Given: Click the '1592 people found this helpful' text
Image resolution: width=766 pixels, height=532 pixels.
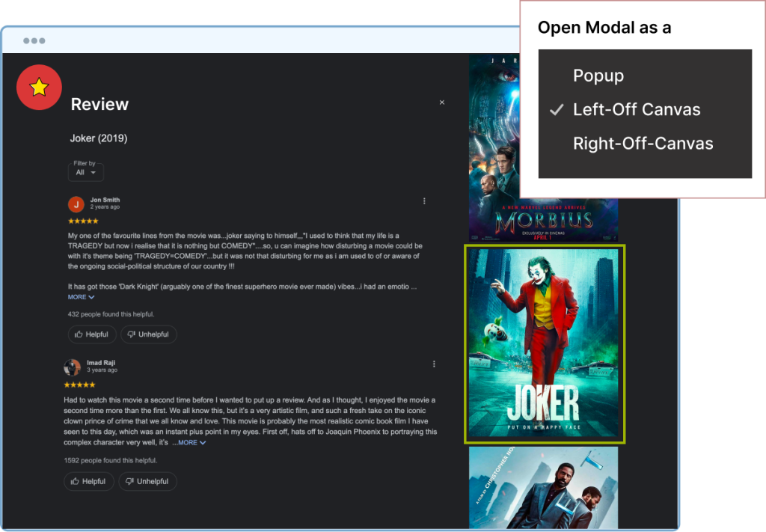Looking at the screenshot, I should pyautogui.click(x=111, y=460).
